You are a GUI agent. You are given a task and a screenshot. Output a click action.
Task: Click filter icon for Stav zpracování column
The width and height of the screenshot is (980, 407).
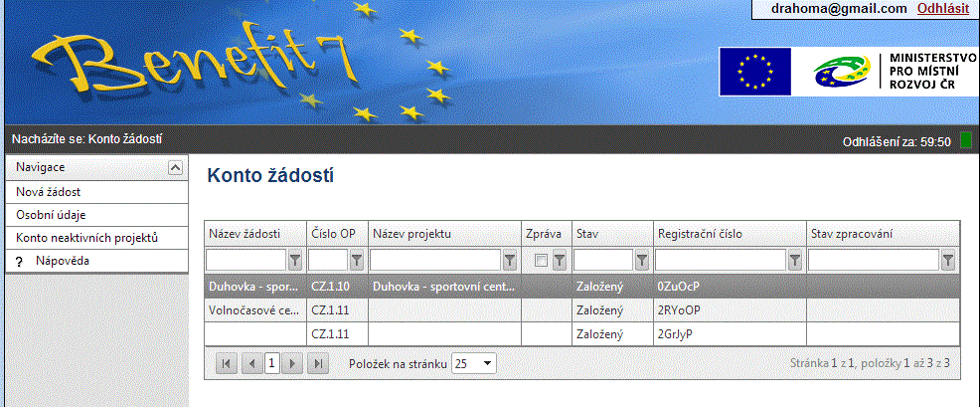948,261
